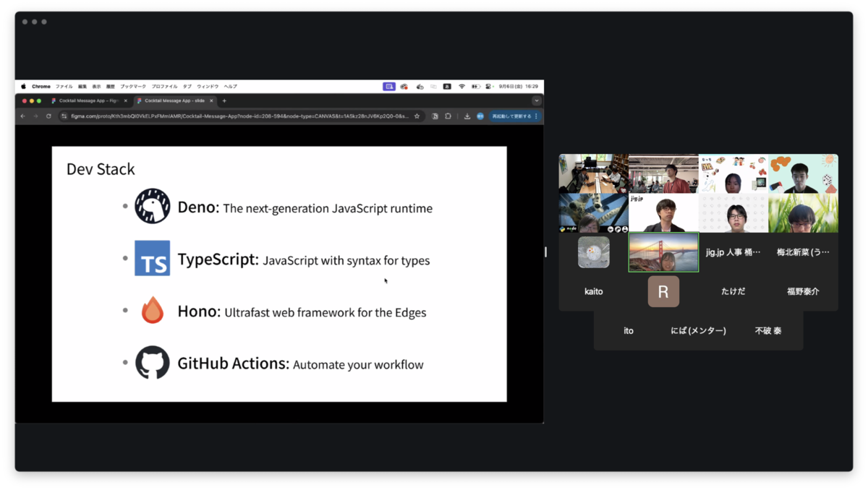868x490 pixels.
Task: Click the figma.com address bar
Action: pyautogui.click(x=240, y=116)
